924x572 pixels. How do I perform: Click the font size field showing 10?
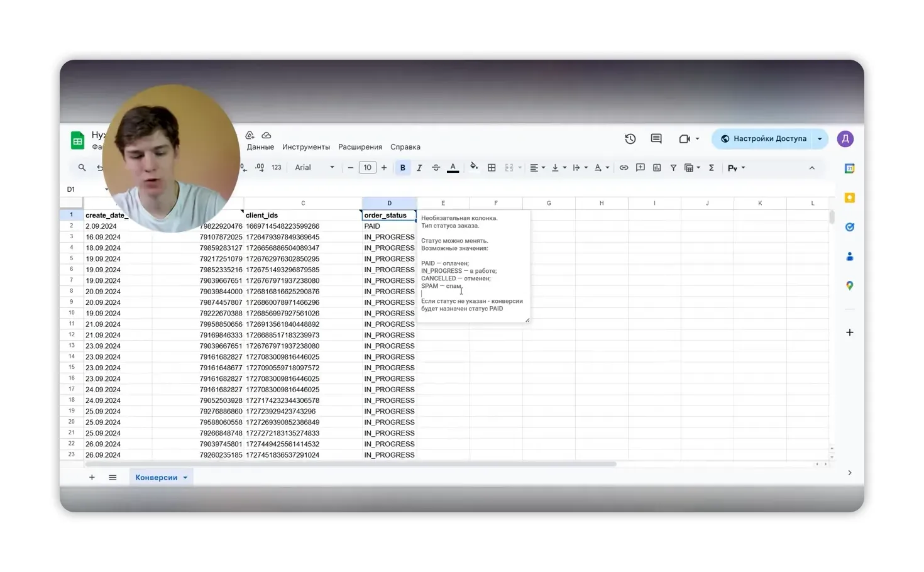pos(368,168)
